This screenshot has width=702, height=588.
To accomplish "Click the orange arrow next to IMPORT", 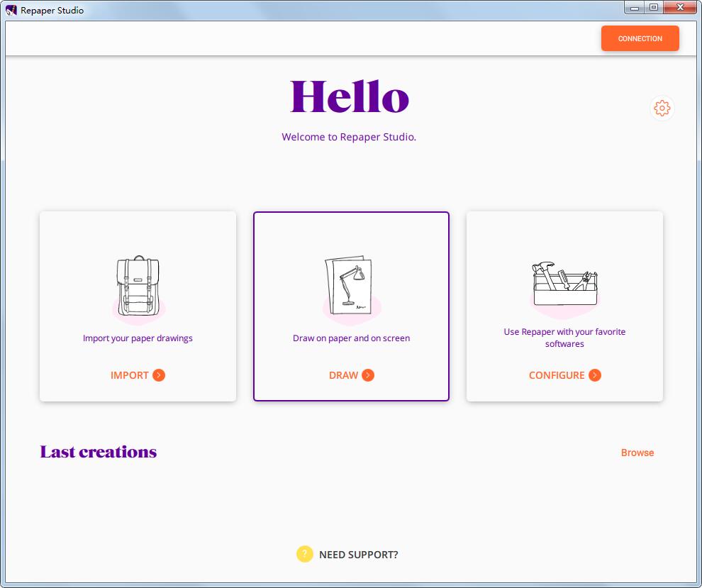I will coord(159,375).
